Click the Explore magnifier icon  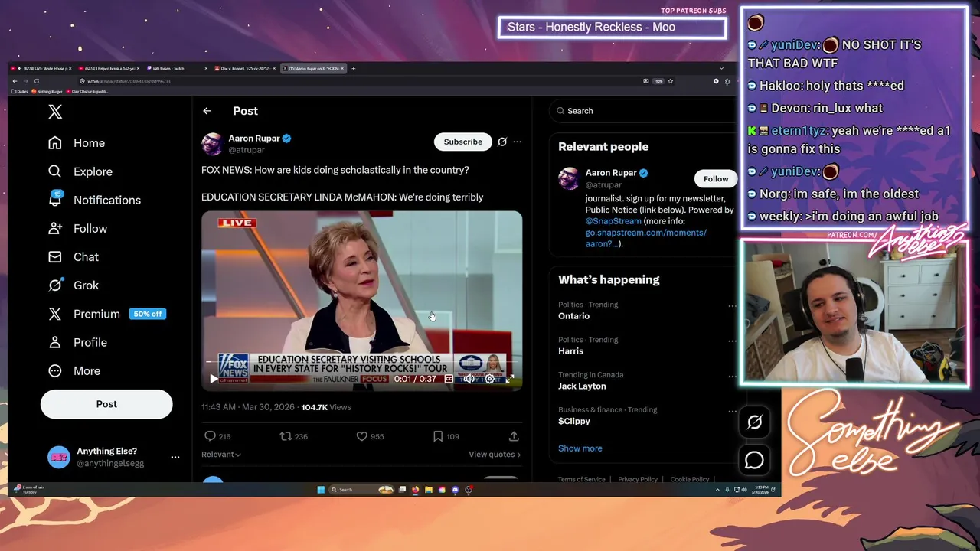click(55, 171)
